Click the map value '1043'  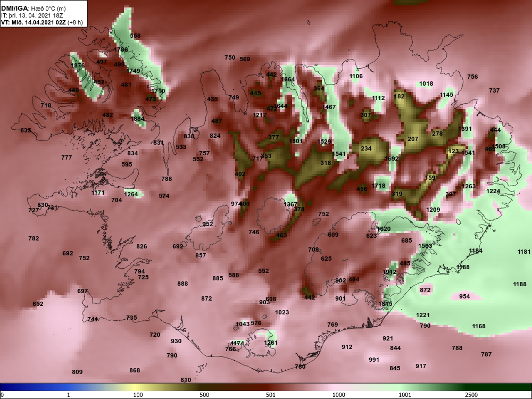coord(243,325)
